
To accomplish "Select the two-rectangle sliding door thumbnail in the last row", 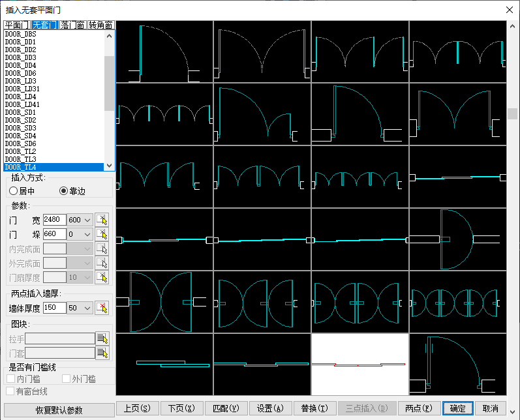I will pos(164,365).
